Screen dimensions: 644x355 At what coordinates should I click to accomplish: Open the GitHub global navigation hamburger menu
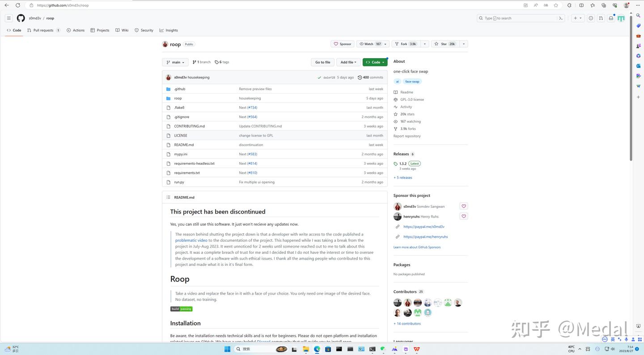[8, 18]
